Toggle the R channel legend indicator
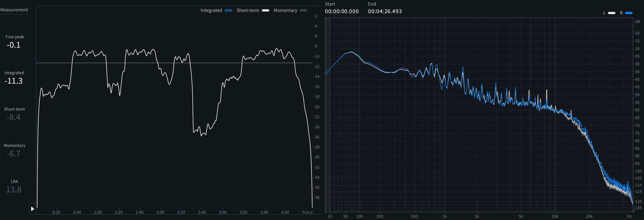This screenshot has height=220, width=644. pyautogui.click(x=629, y=13)
